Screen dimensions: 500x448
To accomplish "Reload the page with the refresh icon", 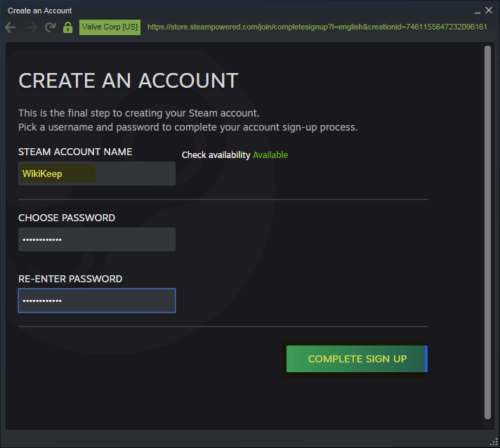I will [x=51, y=27].
